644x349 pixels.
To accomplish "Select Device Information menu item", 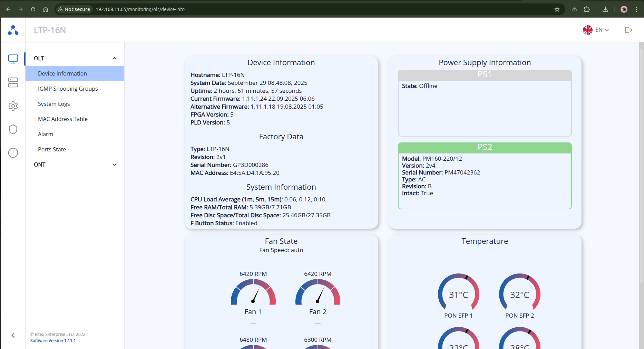I will pyautogui.click(x=62, y=73).
